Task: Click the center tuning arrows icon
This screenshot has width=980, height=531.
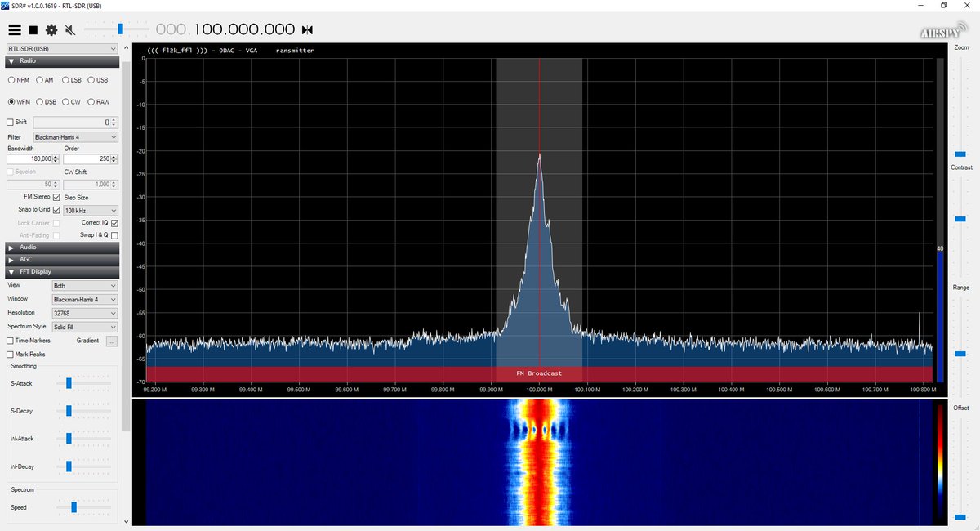Action: 307,30
